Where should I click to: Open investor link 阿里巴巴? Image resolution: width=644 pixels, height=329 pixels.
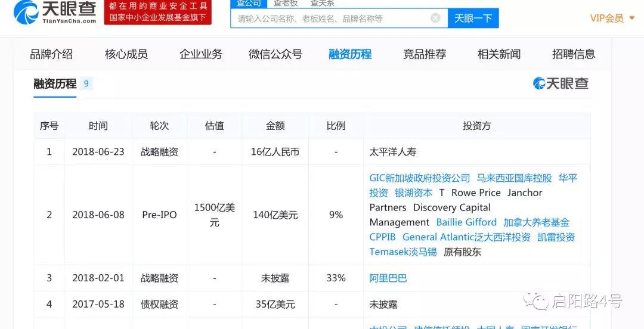tap(388, 278)
